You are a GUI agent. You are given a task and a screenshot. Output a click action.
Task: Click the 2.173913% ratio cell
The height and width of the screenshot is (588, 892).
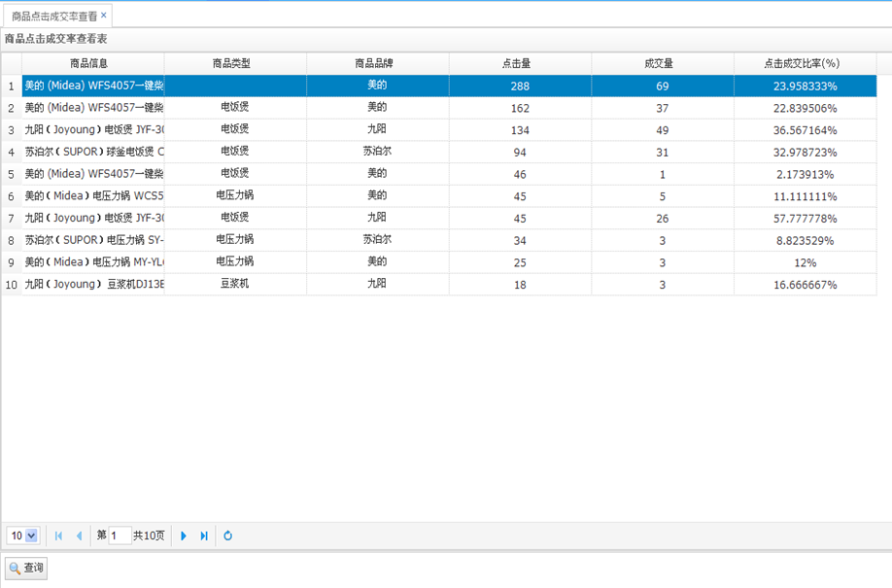pyautogui.click(x=805, y=174)
